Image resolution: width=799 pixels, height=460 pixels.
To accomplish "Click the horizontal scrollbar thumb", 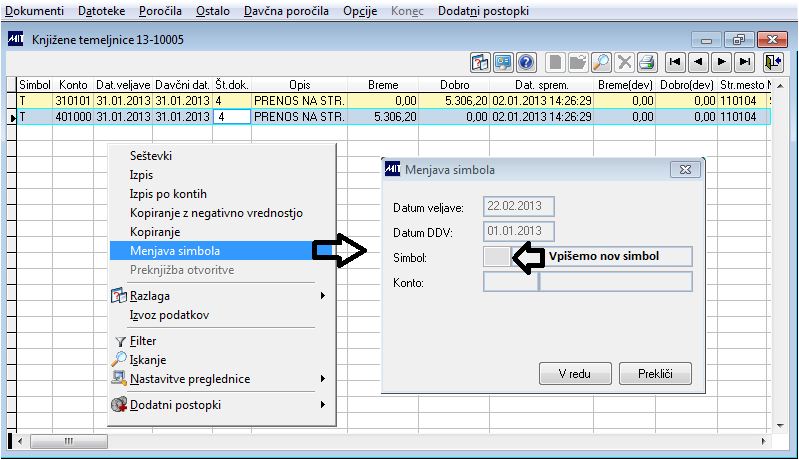I will (69, 441).
